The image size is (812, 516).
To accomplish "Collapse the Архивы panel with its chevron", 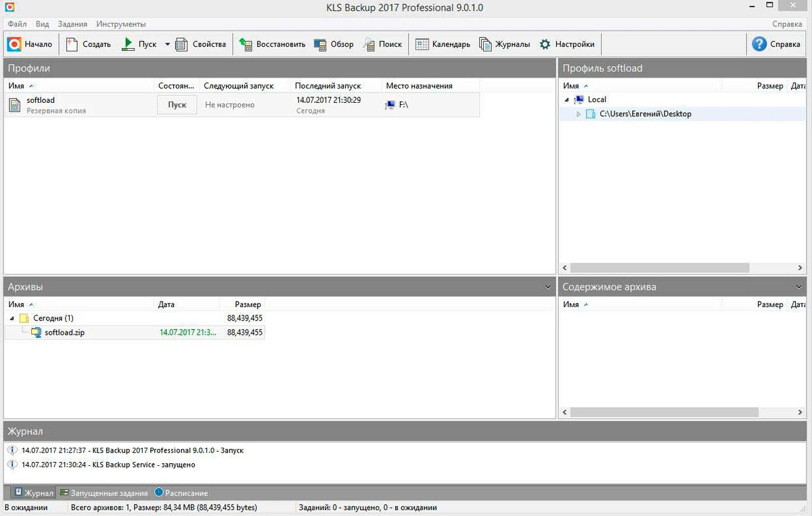I will coord(547,287).
